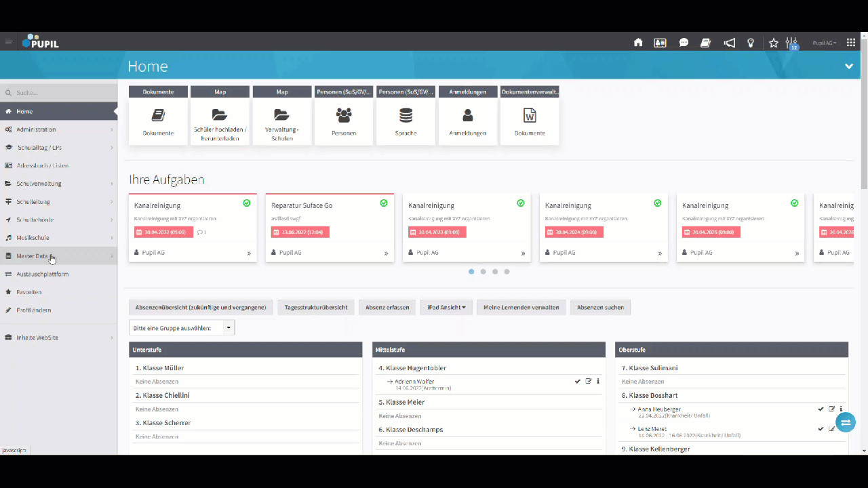Expand Schulleitung in the sidebar

(x=59, y=201)
